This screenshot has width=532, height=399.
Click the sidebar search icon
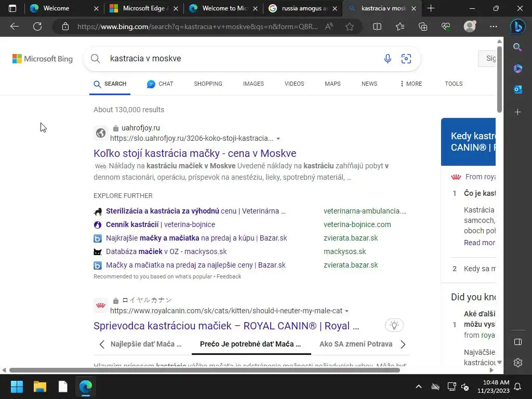point(517,47)
